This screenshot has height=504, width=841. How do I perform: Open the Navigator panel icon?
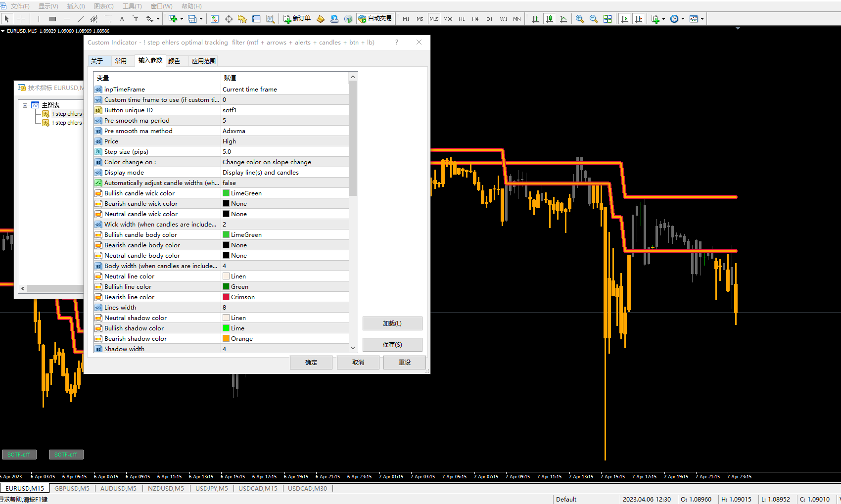tap(242, 19)
